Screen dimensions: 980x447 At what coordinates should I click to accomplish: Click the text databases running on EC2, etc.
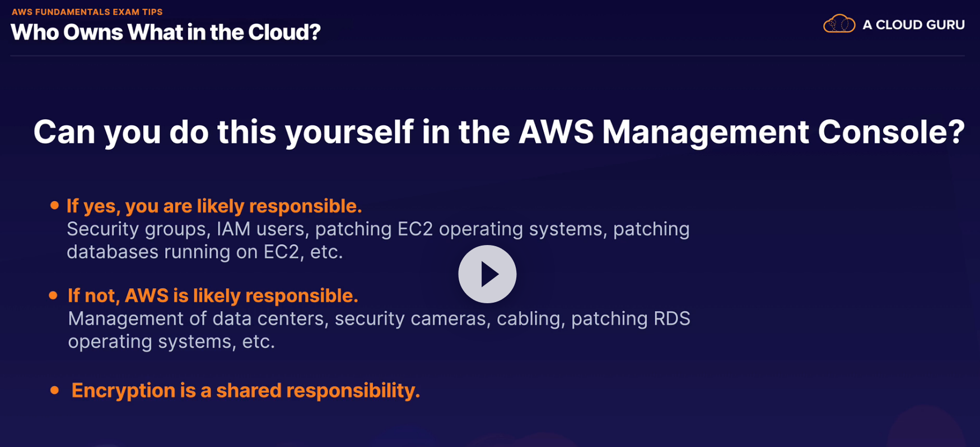[x=204, y=252]
